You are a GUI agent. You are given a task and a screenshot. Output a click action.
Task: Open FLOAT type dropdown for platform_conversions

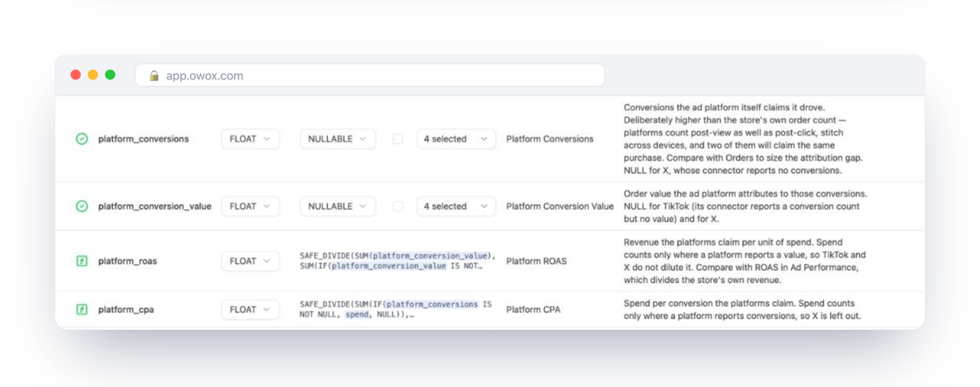pos(250,139)
